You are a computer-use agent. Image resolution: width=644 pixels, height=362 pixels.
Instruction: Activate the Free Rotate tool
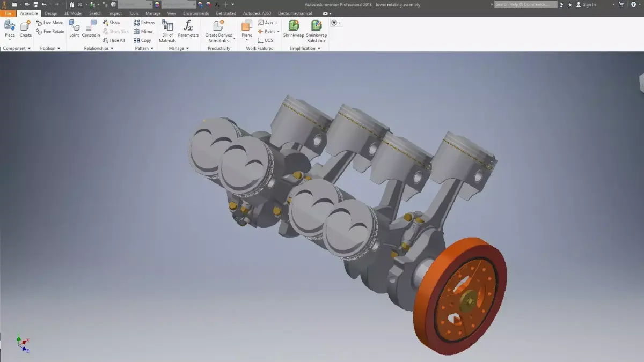50,32
